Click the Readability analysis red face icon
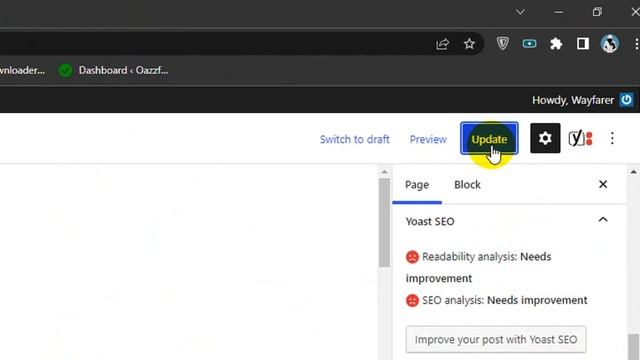Screen dimensions: 640x360 pos(412,257)
